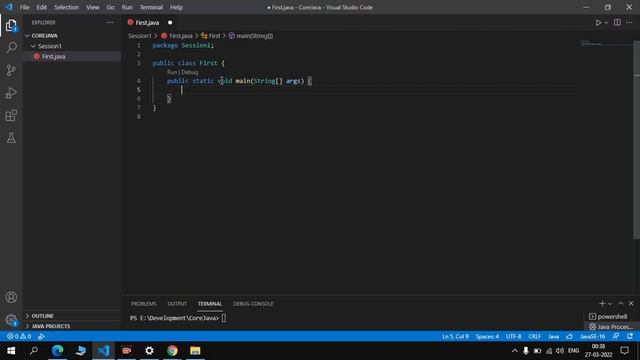
Task: Change line ending via CRLF status item
Action: tap(534, 336)
